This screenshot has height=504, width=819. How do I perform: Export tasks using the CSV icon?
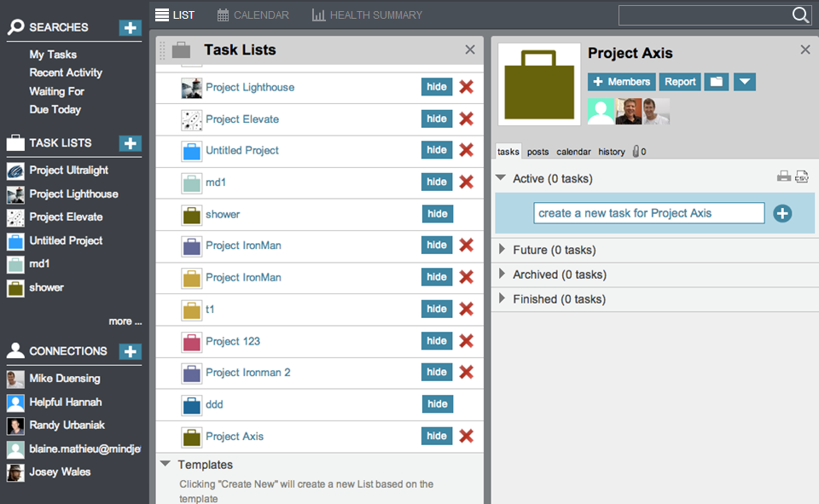click(802, 177)
